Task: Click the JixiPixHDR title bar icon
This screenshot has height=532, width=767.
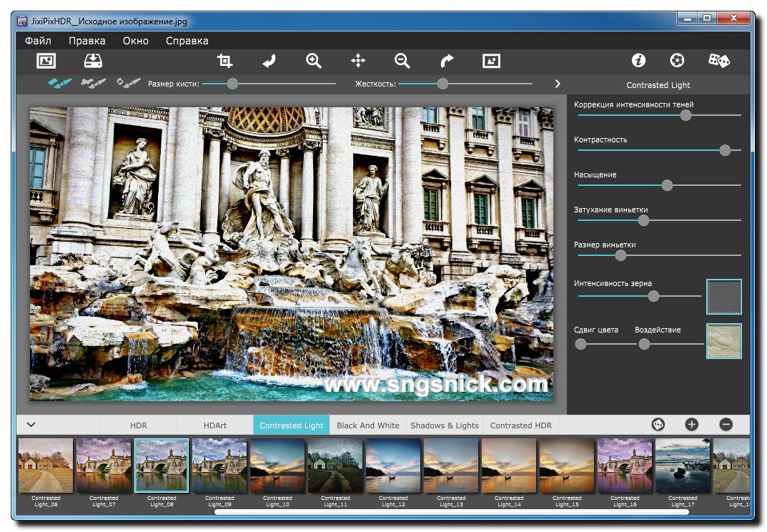Action: click(22, 21)
